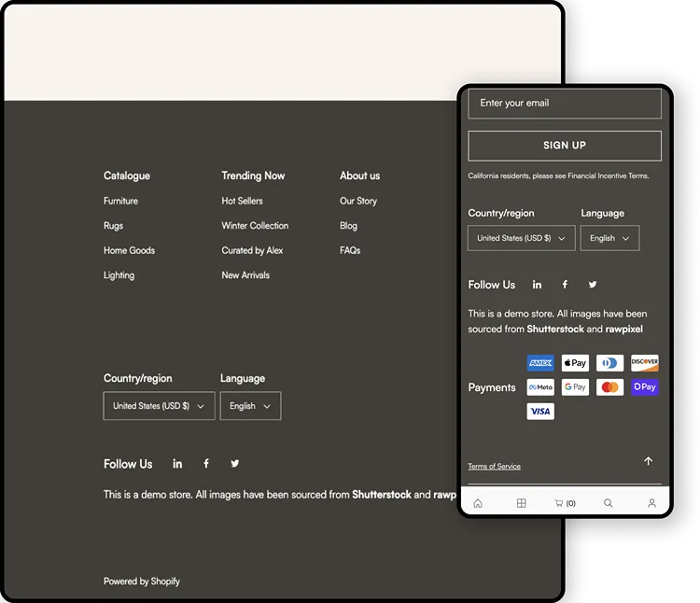Viewport: 700px width, 603px height.
Task: Click the Google Pay payment icon
Action: tap(575, 387)
